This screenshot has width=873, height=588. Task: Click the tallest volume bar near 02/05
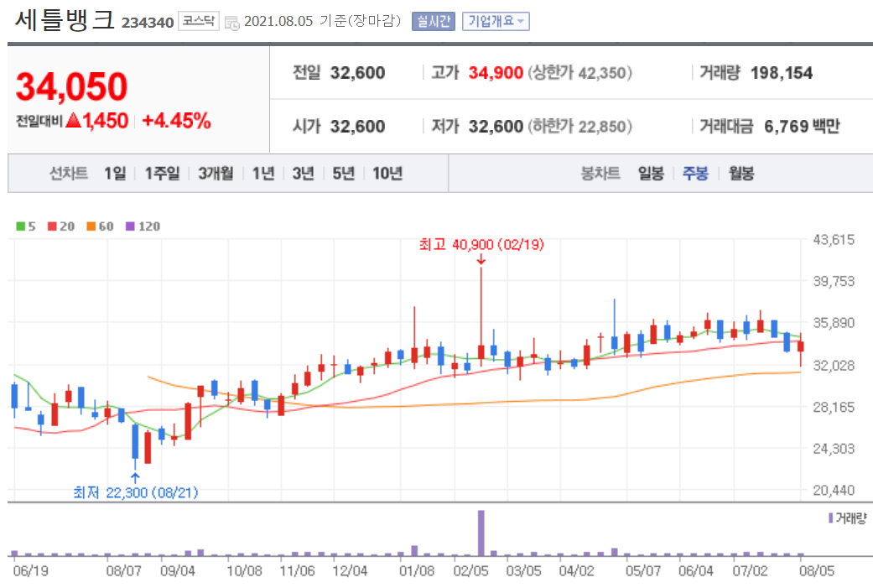point(481,533)
